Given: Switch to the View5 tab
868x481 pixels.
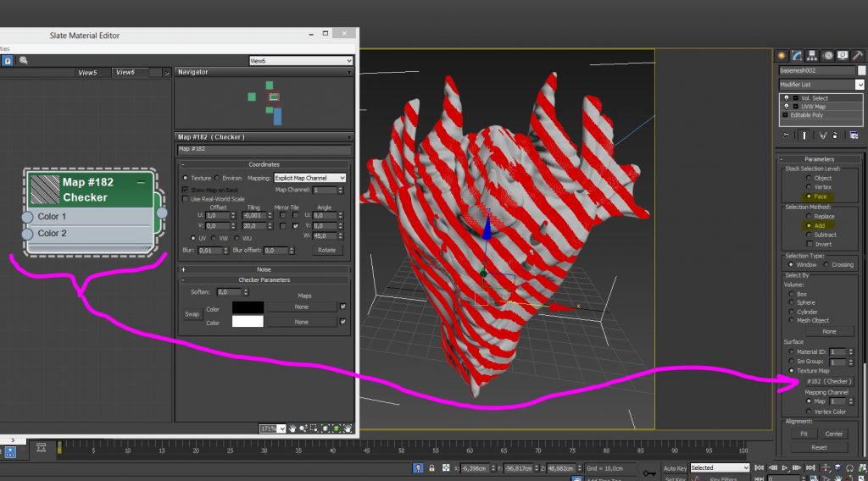Looking at the screenshot, I should 87,73.
